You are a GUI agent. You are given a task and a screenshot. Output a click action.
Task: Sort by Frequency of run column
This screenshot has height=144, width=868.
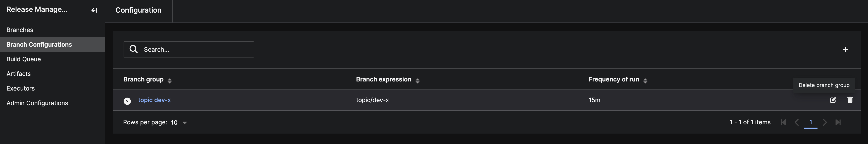point(645,80)
